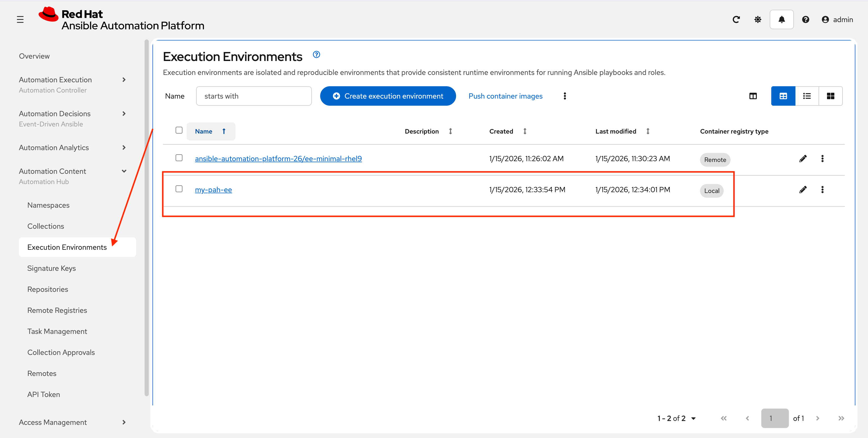The height and width of the screenshot is (438, 868).
Task: Tick the my-pah-ee row checkbox
Action: click(179, 189)
